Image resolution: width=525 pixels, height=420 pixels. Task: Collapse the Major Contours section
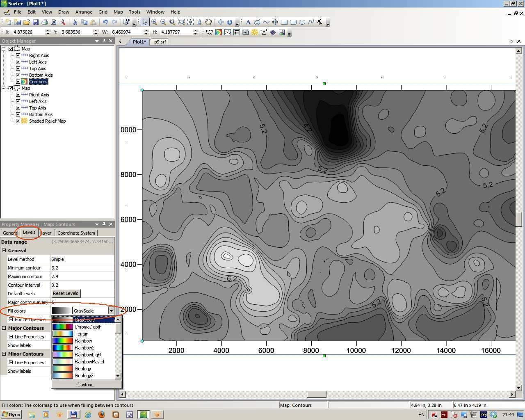pyautogui.click(x=4, y=328)
